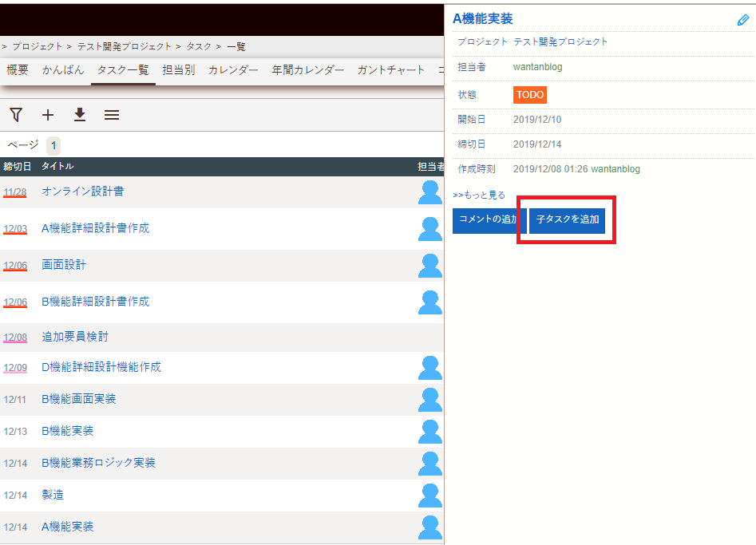
Task: Sort by the タイトル column header
Action: click(57, 166)
